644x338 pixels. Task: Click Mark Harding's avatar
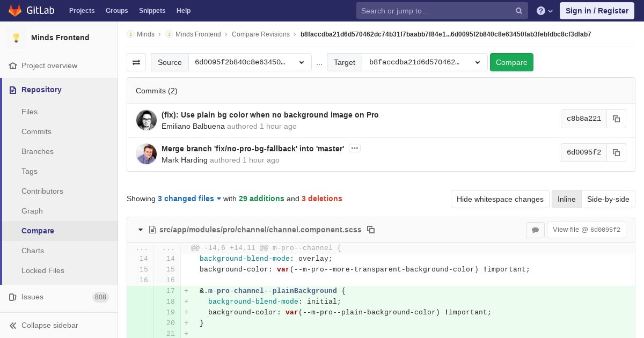coord(147,154)
